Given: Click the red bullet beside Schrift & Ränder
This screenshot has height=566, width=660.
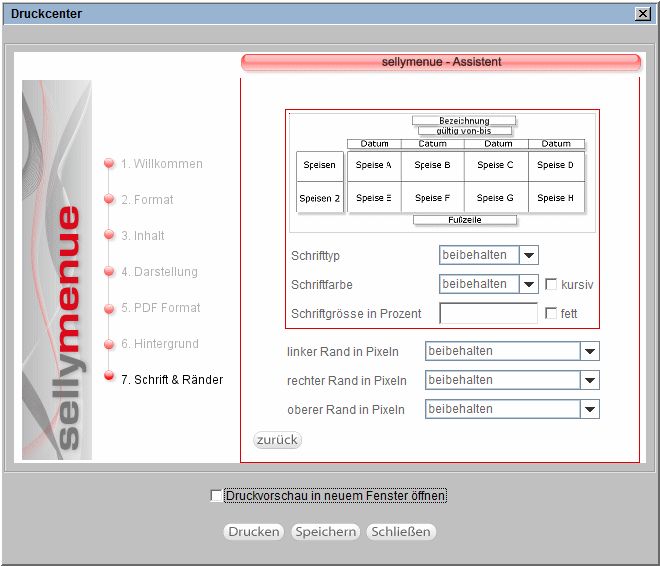Looking at the screenshot, I should (x=109, y=380).
